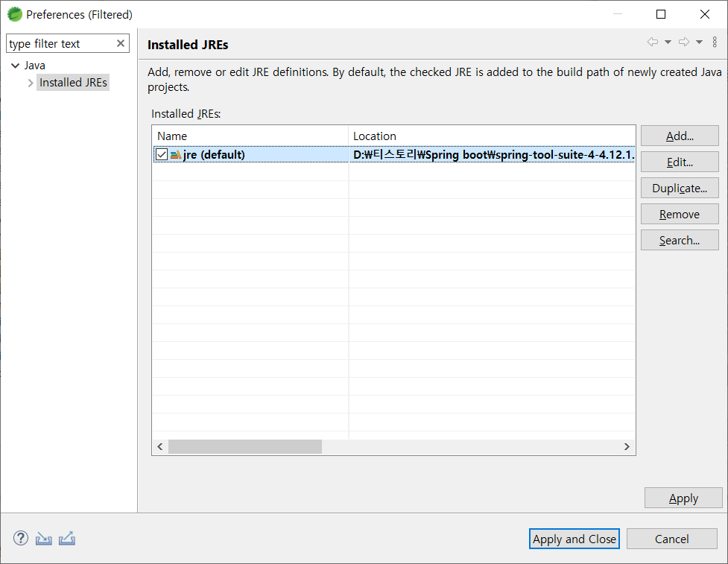Click the Apply button
Image resolution: width=728 pixels, height=564 pixels.
click(683, 498)
